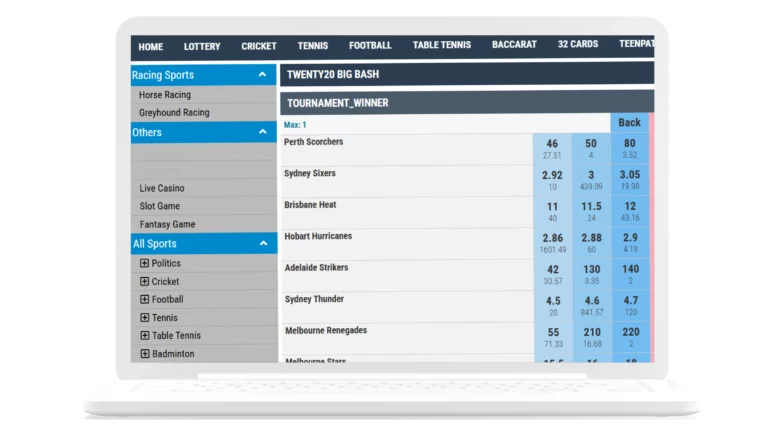Select Hobart Hurricanes back odds 2.9
Screen dimensions: 768x432
tap(630, 242)
